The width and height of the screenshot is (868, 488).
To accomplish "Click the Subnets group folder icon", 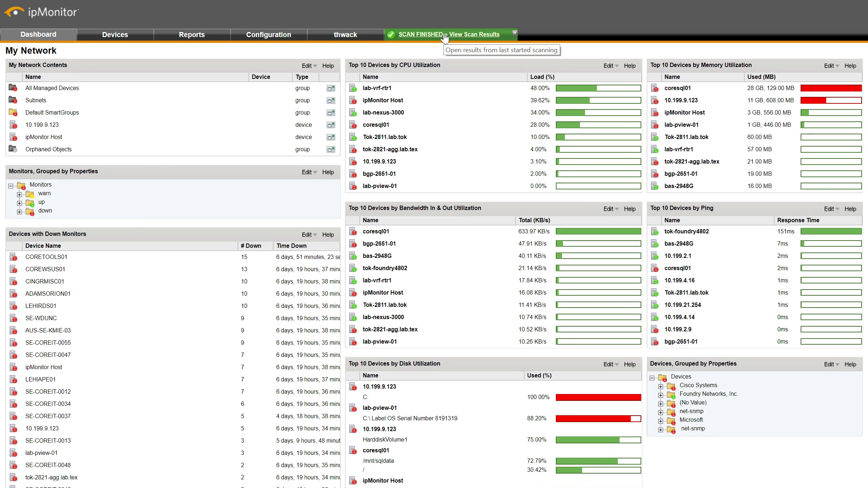I will (x=13, y=100).
